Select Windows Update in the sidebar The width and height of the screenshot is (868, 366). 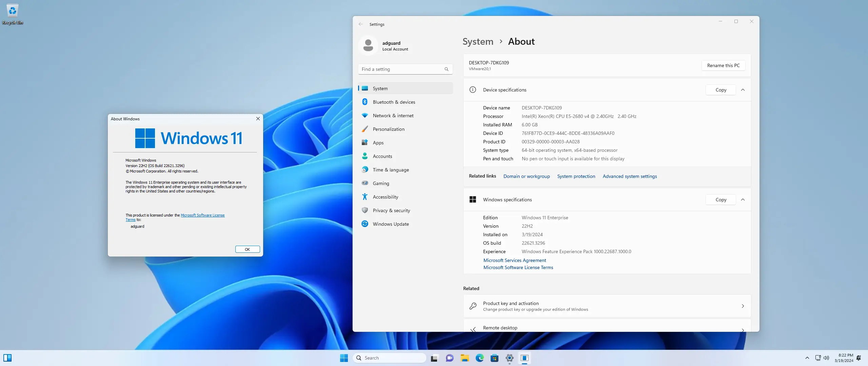coord(391,224)
